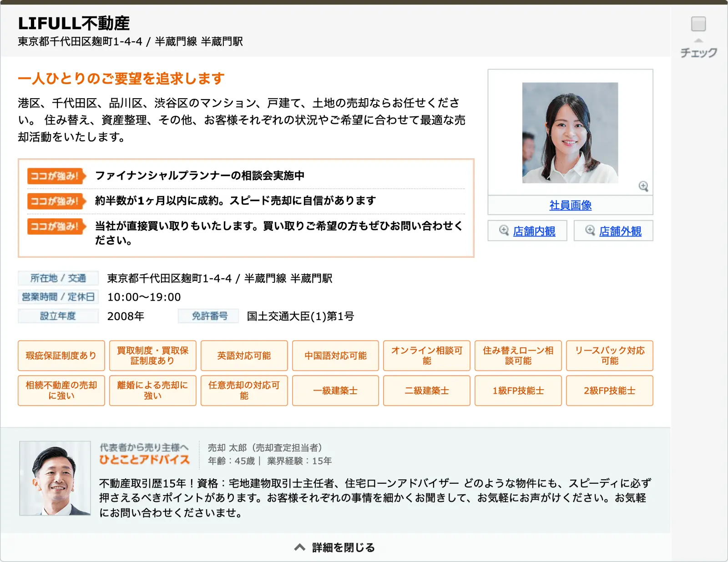The width and height of the screenshot is (728, 562).
Task: Click the orange headline 一人ひとりのご要望を追求します
Action: pos(121,79)
